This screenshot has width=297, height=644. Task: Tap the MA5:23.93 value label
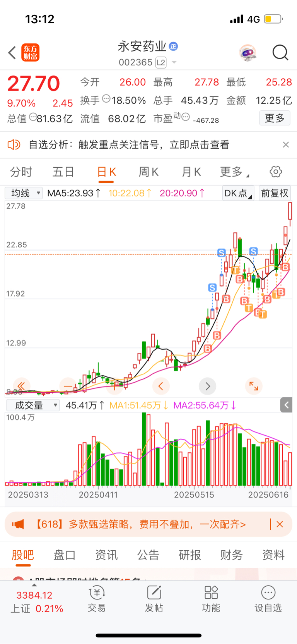click(74, 193)
